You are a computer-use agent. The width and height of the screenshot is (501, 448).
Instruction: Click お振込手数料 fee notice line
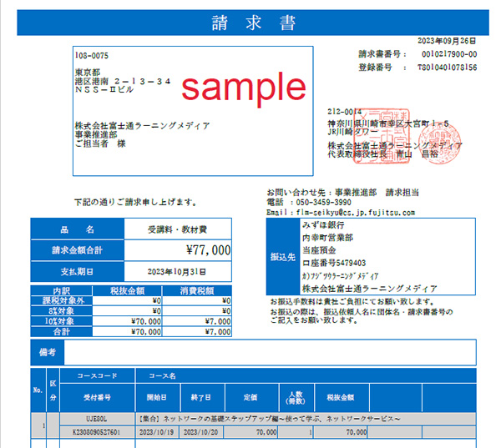coord(352,301)
